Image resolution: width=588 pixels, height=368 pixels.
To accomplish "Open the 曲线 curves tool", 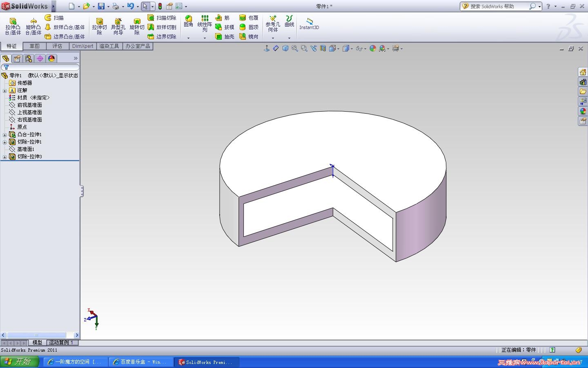I will [289, 21].
